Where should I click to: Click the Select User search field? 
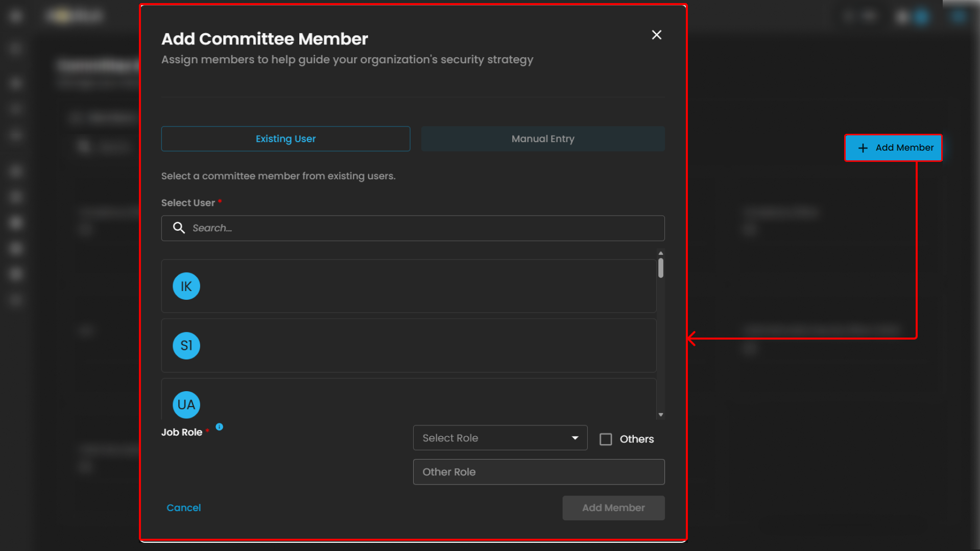point(419,228)
